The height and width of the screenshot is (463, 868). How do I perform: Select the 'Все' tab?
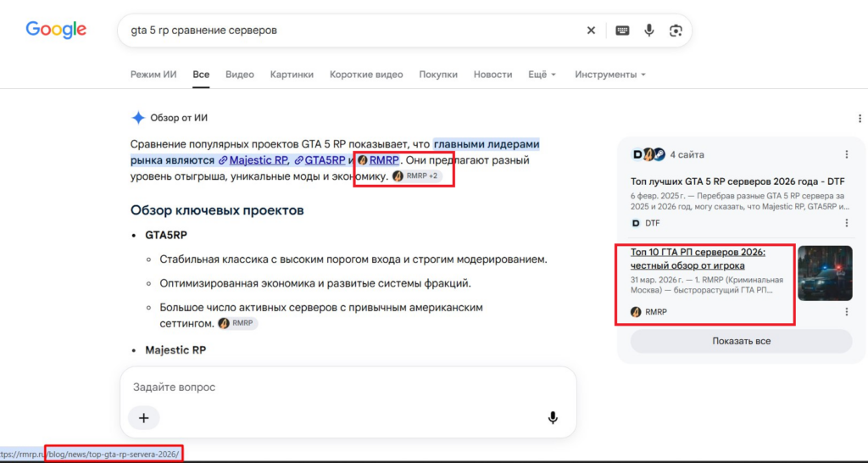[201, 75]
